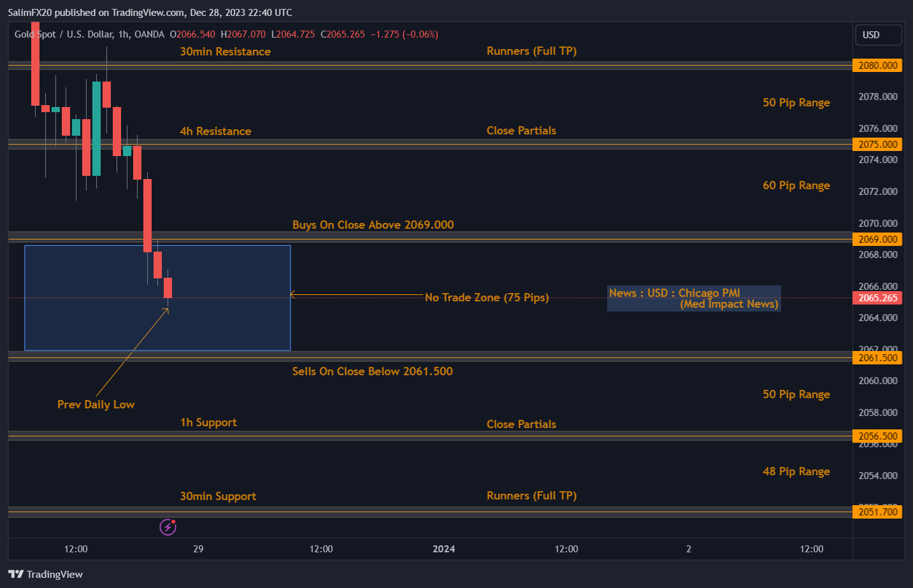Select the red current price label 2065.265
The width and height of the screenshot is (913, 588).
[877, 298]
